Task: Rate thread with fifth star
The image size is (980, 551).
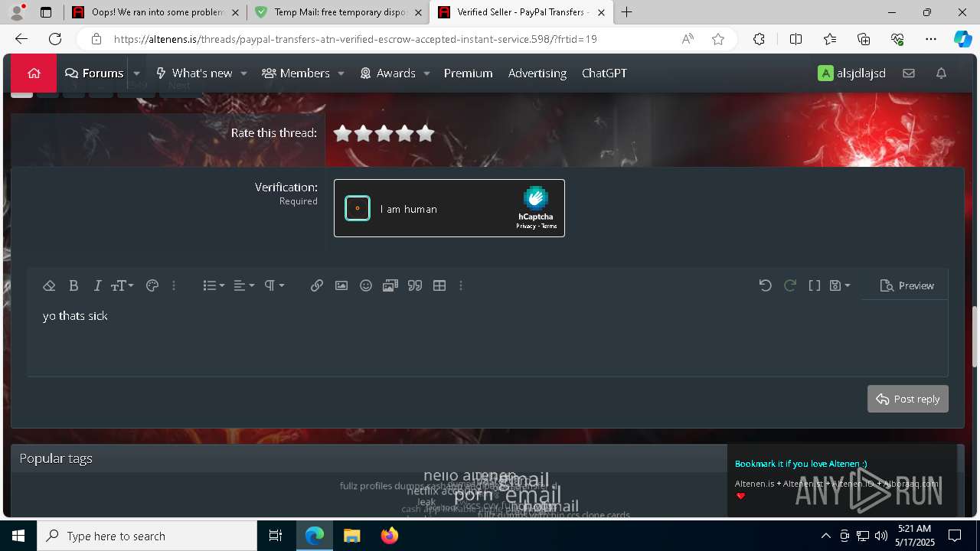Action: [425, 133]
